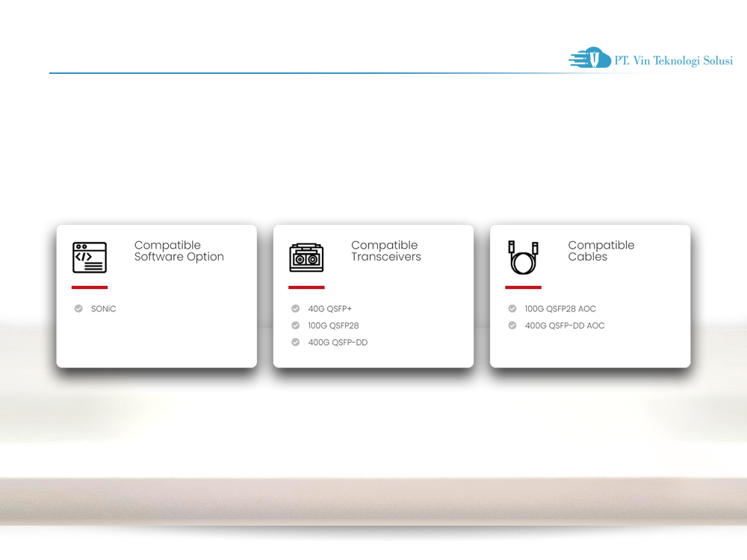
Task: Expand the Compatible Software Option card
Action: 156,296
